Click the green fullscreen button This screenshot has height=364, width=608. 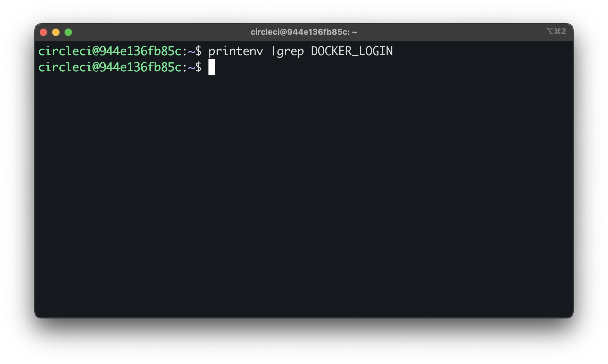point(68,32)
